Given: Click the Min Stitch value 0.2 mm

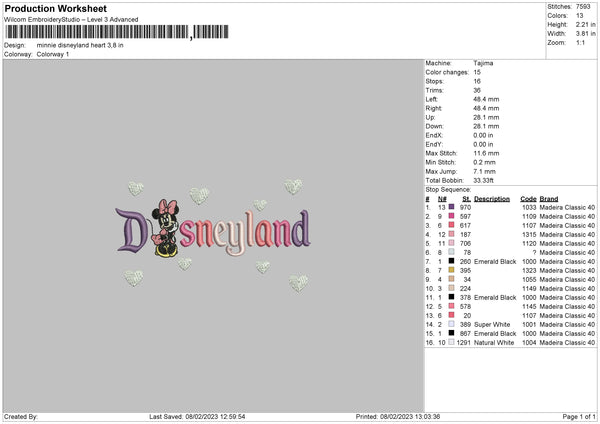Looking at the screenshot, I should coord(484,162).
